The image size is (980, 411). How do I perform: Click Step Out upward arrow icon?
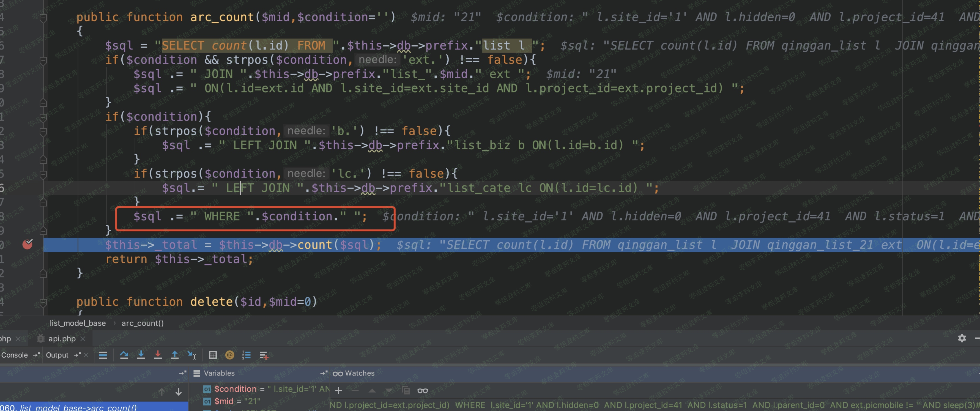(175, 355)
